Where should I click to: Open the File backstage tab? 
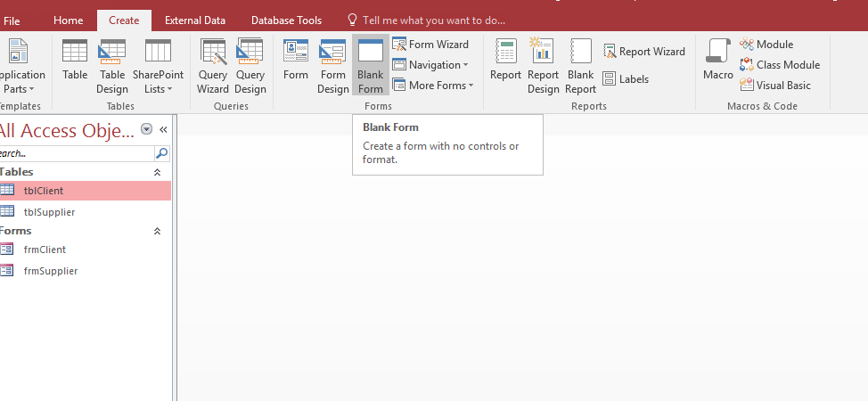pyautogui.click(x=11, y=20)
